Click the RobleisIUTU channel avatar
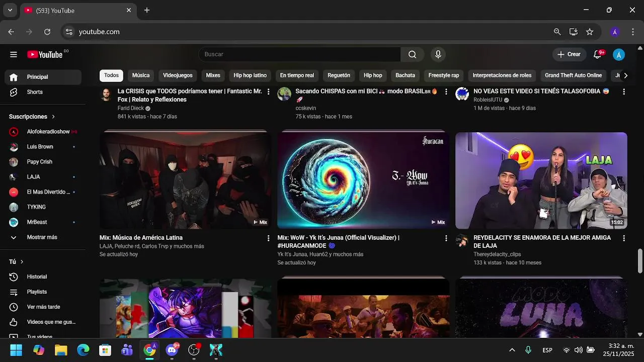Image resolution: width=644 pixels, height=362 pixels. [x=462, y=94]
